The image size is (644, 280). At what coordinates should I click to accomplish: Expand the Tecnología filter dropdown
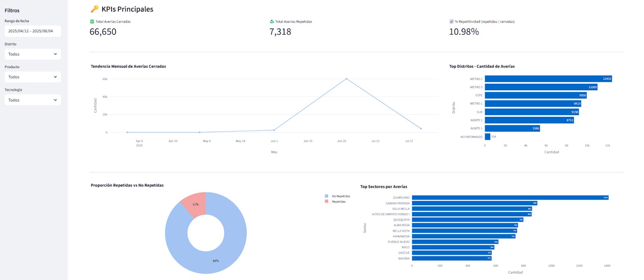(33, 100)
